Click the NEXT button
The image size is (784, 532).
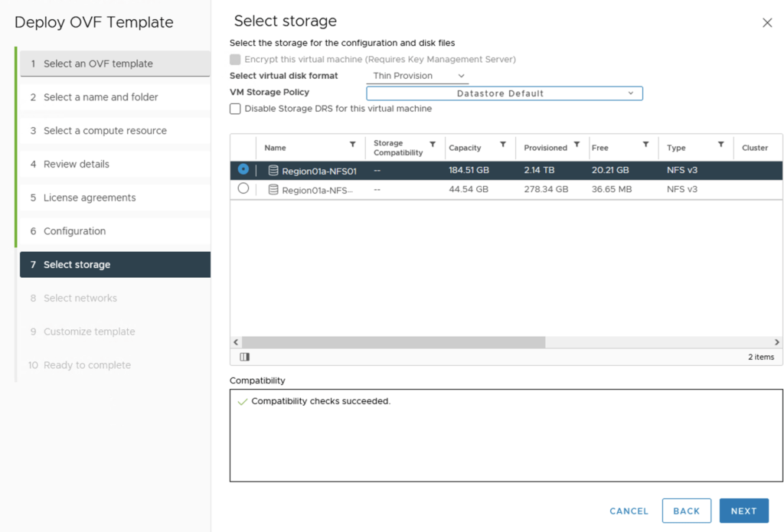pyautogui.click(x=743, y=511)
